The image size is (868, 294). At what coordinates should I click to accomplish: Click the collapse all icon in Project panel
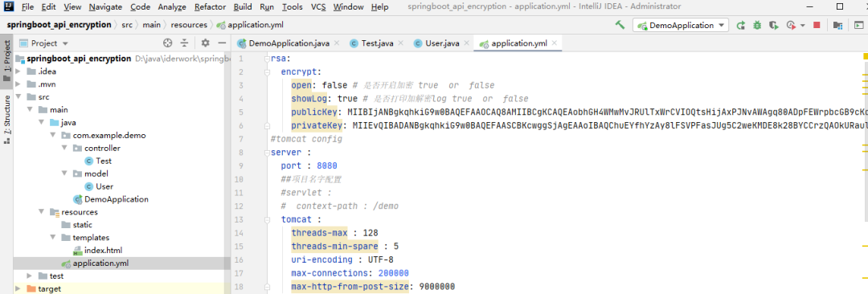tap(184, 43)
